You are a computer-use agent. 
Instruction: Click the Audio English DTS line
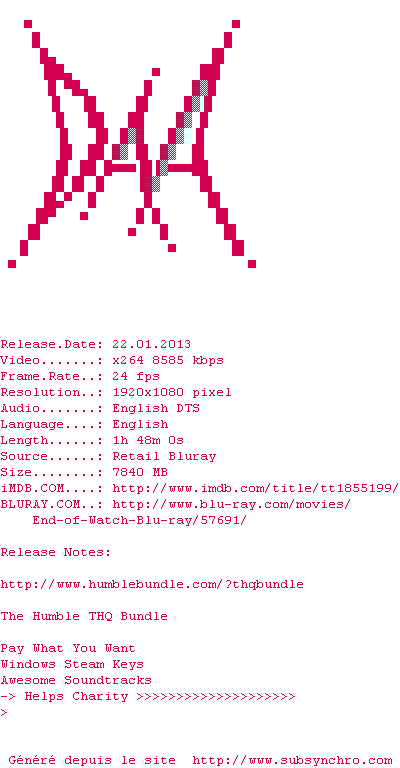click(100, 408)
